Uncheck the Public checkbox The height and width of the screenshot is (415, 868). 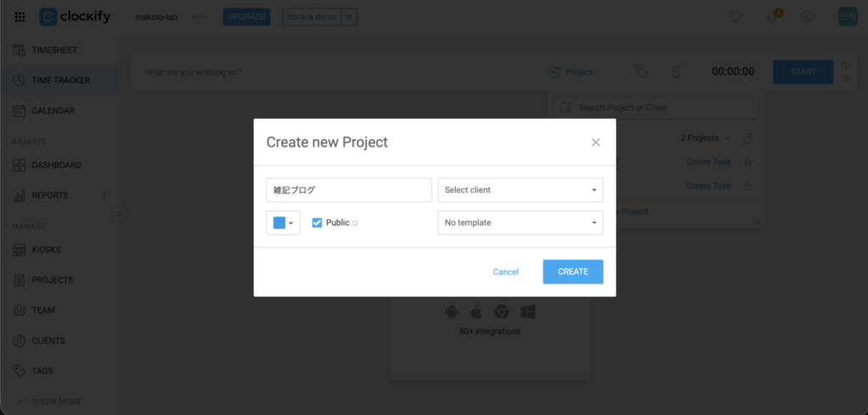tap(317, 222)
